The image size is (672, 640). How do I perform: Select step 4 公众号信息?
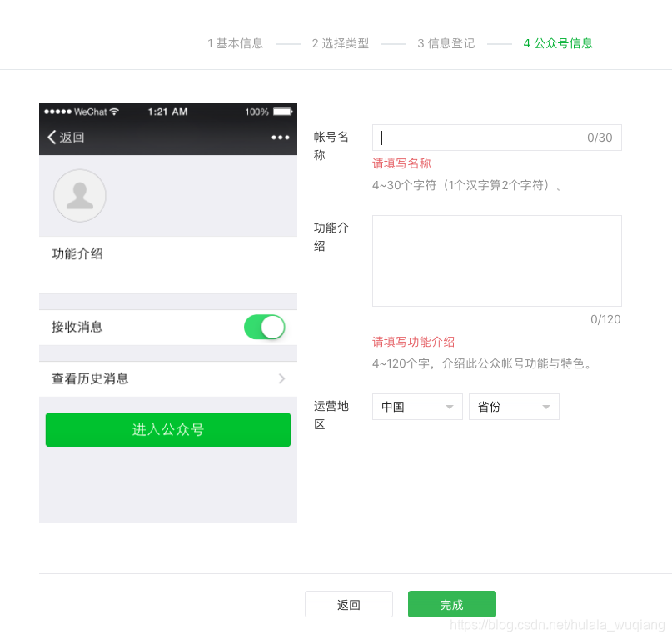[x=557, y=43]
